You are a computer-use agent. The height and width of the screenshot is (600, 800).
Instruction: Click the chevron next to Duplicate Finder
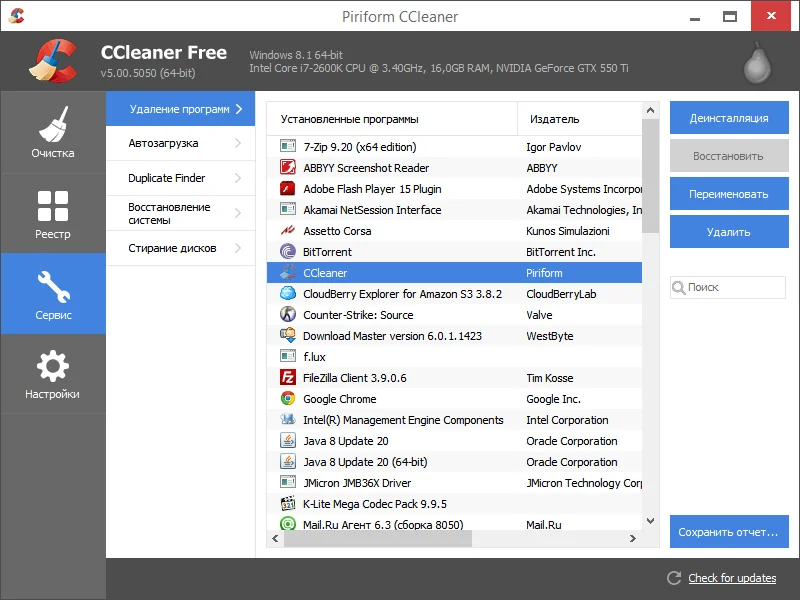[238, 178]
